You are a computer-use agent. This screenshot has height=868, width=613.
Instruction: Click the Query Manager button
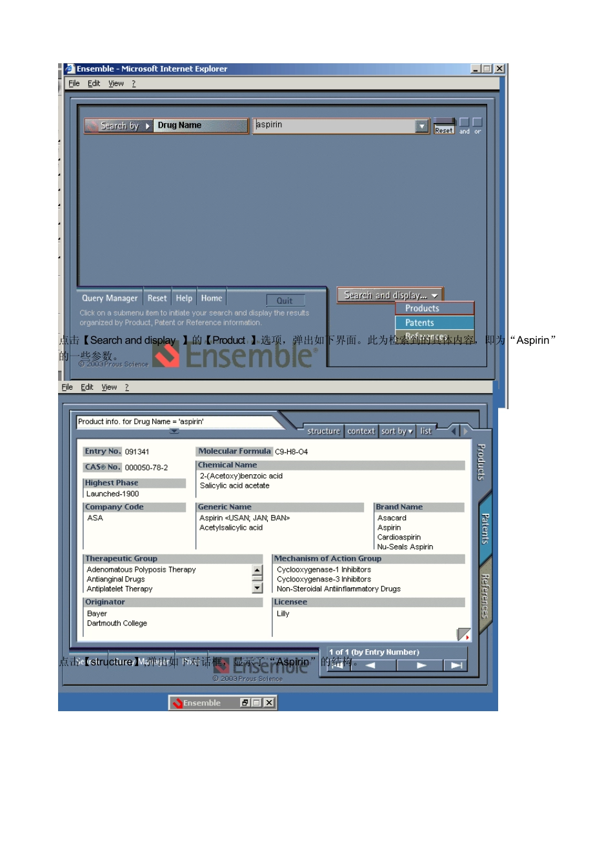110,298
